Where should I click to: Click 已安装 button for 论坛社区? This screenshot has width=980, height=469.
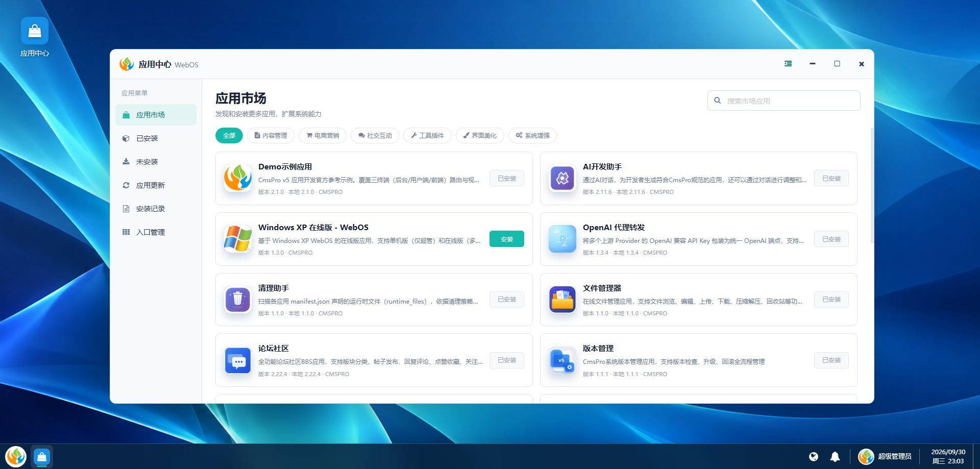pos(507,360)
